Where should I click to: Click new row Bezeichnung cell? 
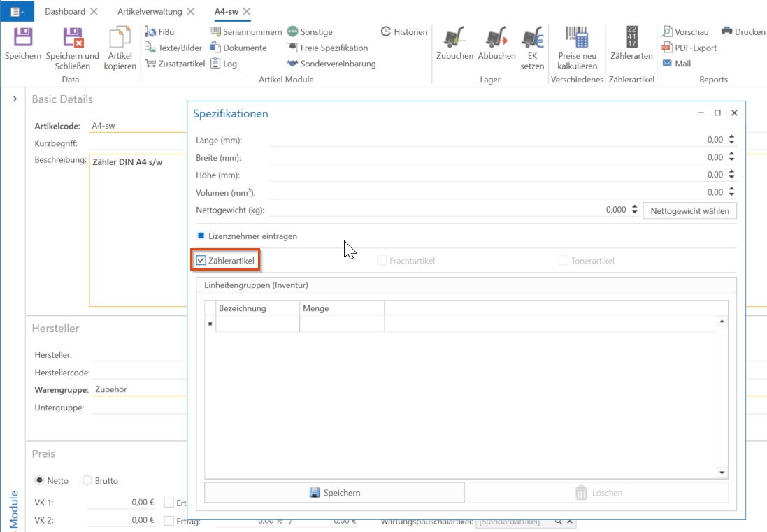pyautogui.click(x=258, y=324)
